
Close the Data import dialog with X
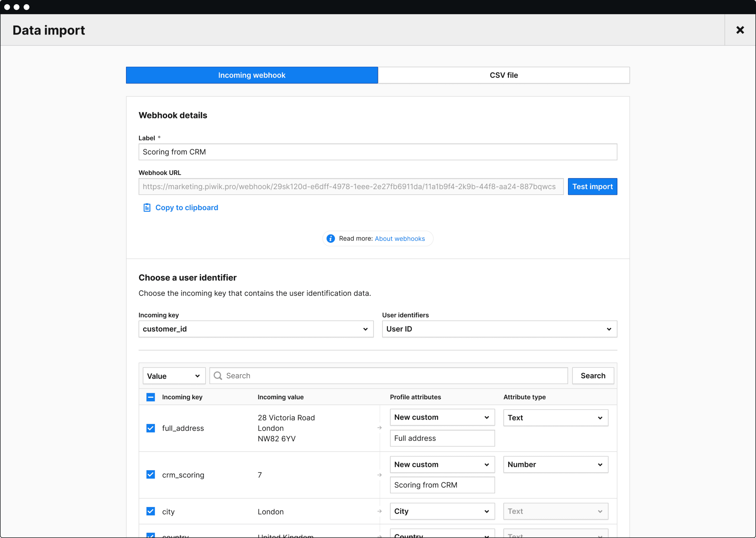(740, 30)
